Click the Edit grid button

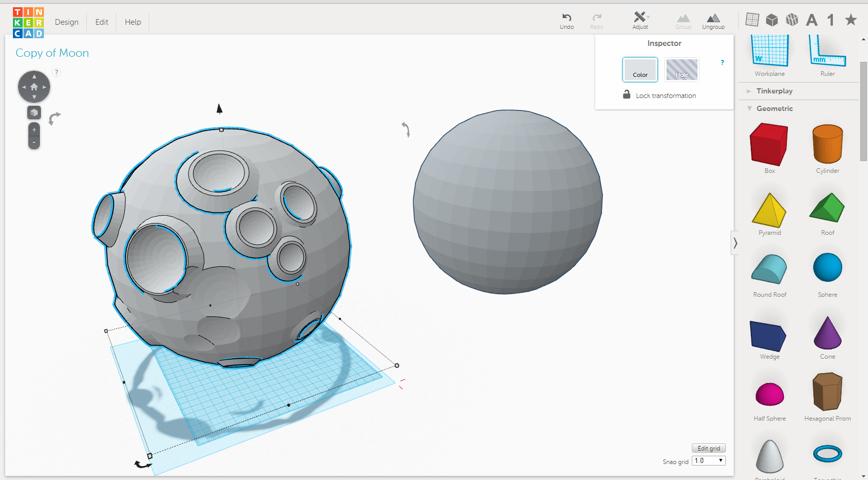(x=708, y=448)
